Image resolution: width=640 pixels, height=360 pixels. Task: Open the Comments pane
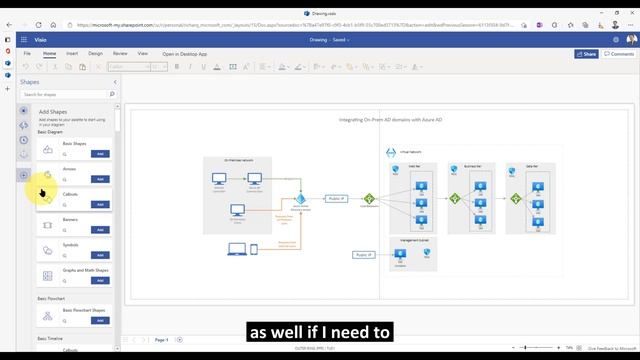pos(619,54)
